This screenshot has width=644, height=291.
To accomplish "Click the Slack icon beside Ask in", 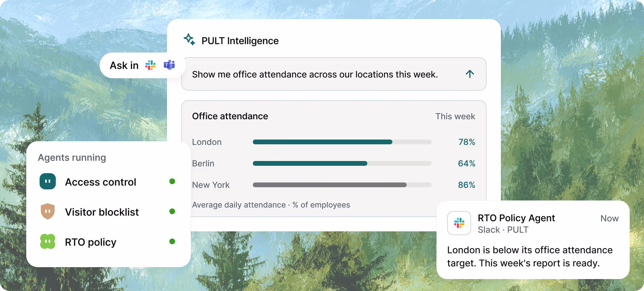I will [x=150, y=65].
